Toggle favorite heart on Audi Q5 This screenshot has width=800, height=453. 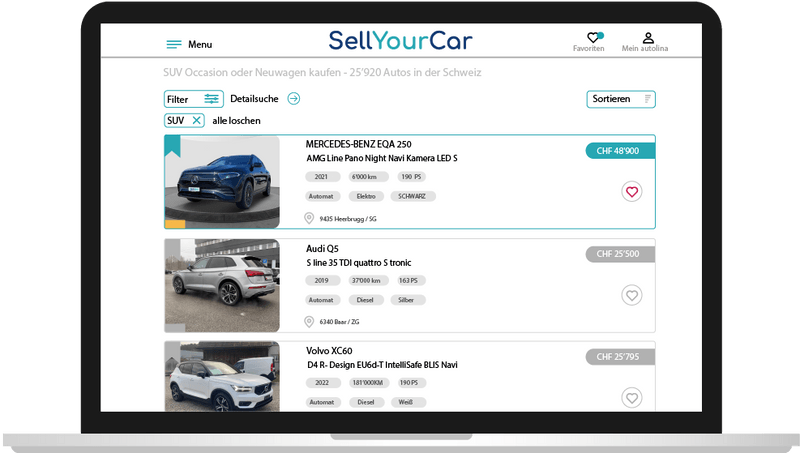tap(631, 295)
